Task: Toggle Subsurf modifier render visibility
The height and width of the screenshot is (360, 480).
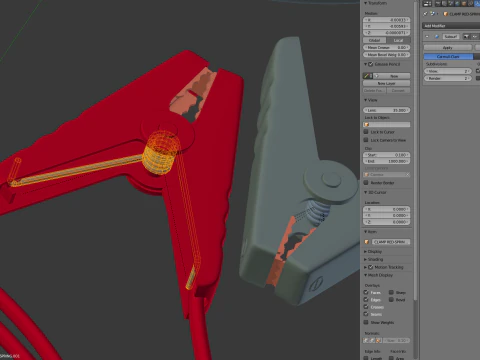Action: 466,36
